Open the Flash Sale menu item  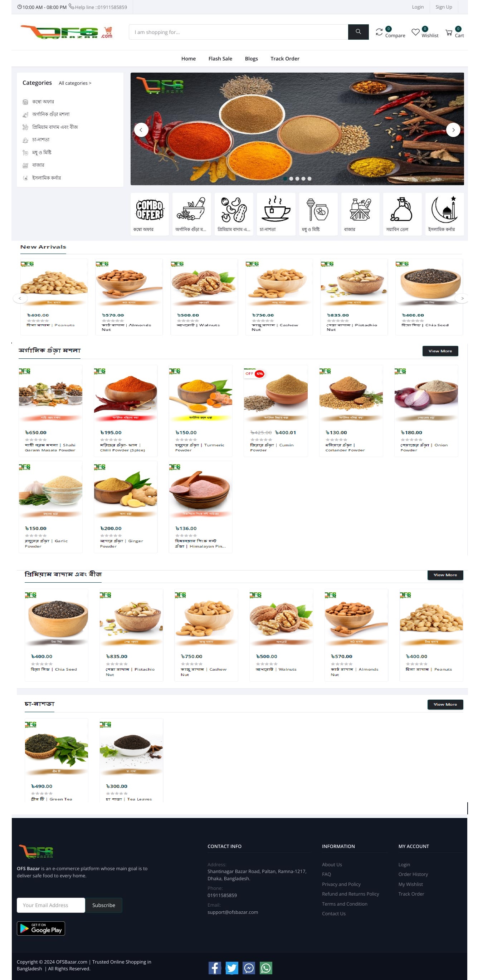[220, 59]
